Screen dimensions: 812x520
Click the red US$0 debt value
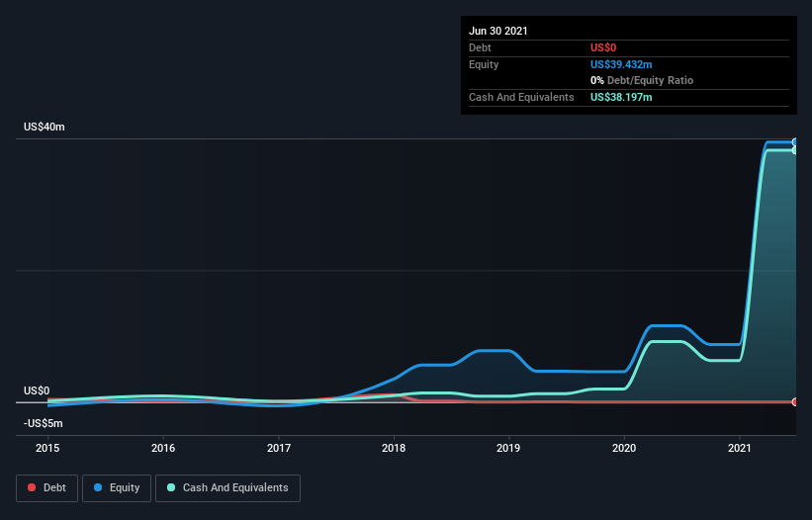603,47
